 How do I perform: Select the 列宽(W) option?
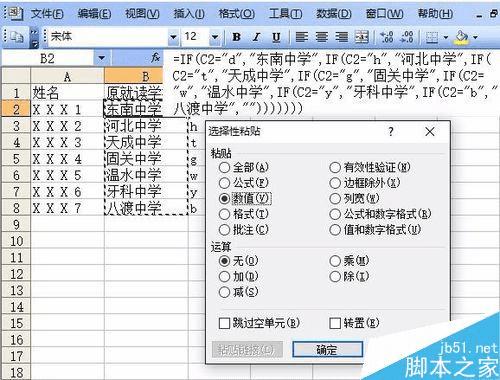click(x=355, y=198)
